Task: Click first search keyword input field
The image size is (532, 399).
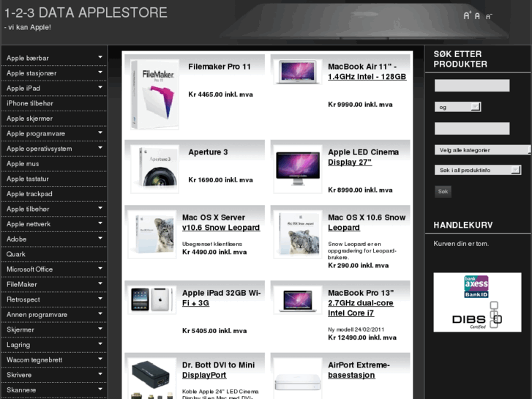Action: point(472,85)
